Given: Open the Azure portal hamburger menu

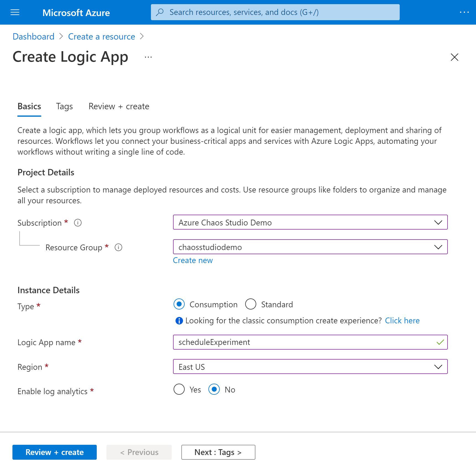Looking at the screenshot, I should click(15, 12).
